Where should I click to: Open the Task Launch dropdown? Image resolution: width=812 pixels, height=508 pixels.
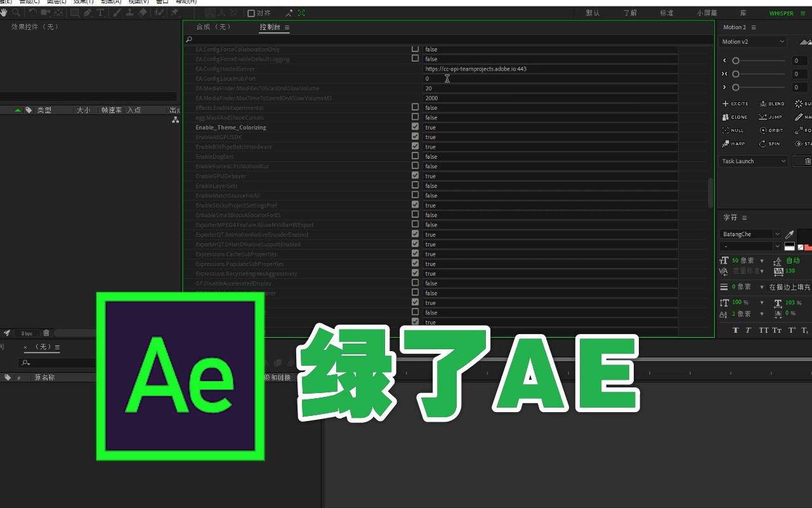[x=753, y=161]
